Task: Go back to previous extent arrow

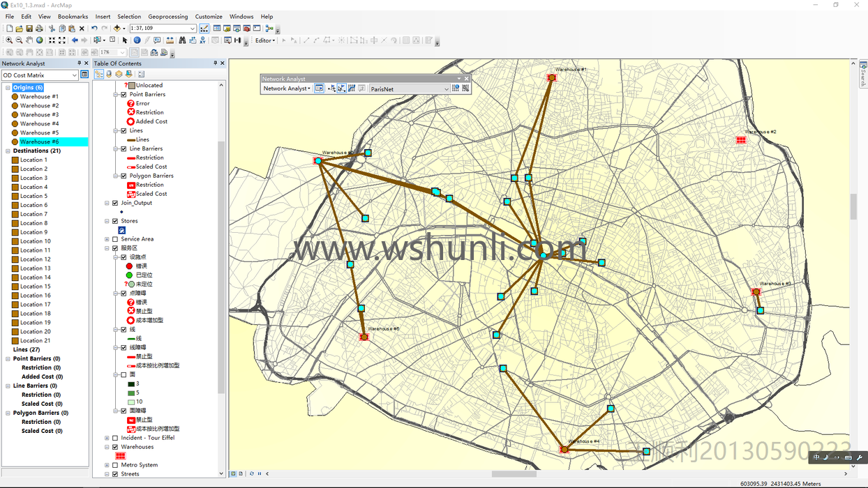Action: point(75,40)
